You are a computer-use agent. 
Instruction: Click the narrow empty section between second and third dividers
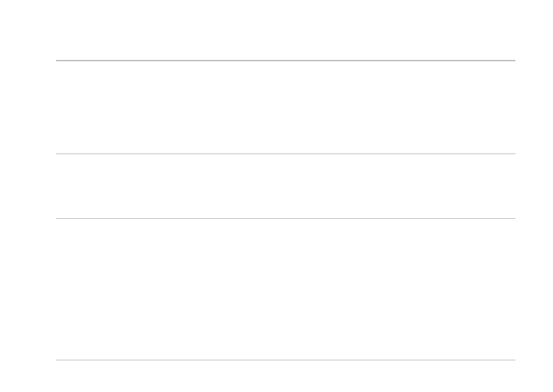(285, 186)
